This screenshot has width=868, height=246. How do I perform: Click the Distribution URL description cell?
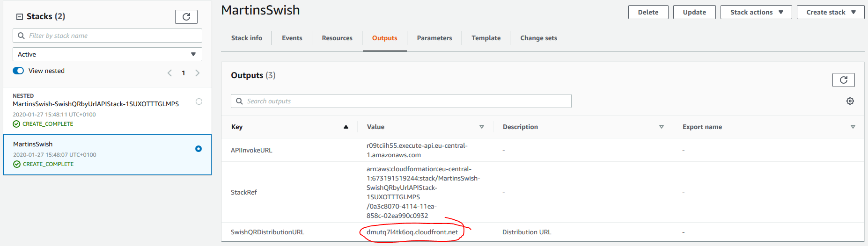point(527,232)
